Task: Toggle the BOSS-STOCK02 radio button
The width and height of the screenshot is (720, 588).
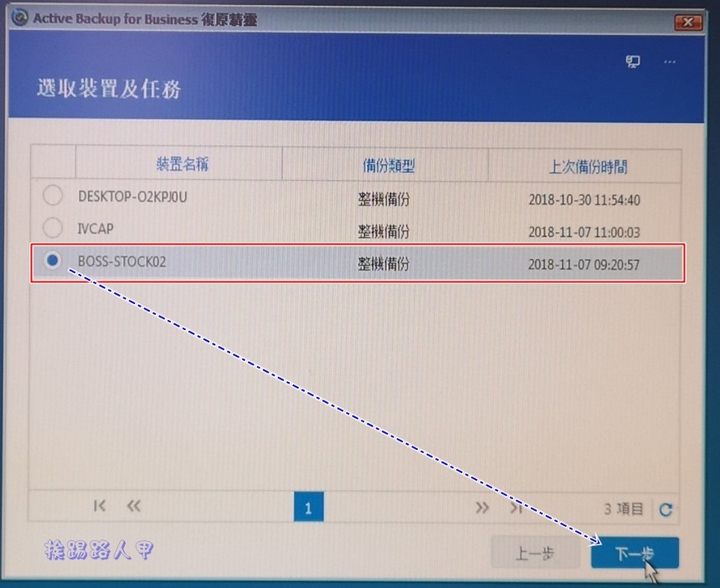Action: (53, 260)
